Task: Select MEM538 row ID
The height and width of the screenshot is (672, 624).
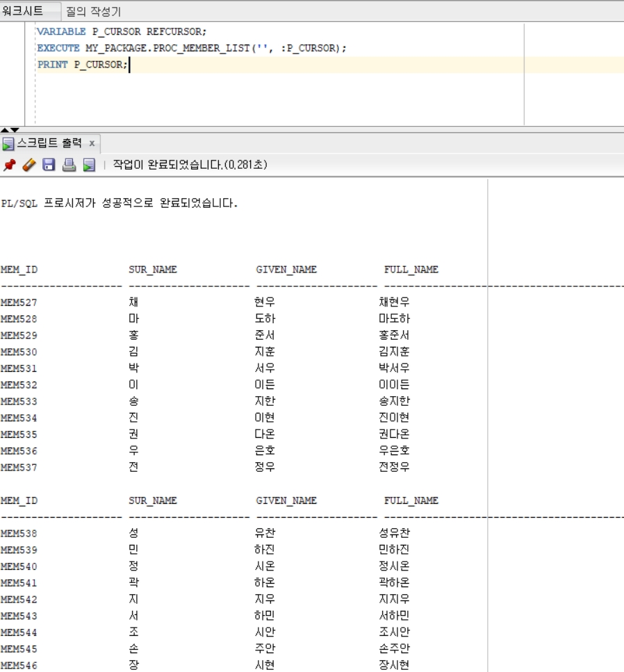Action: [19, 534]
